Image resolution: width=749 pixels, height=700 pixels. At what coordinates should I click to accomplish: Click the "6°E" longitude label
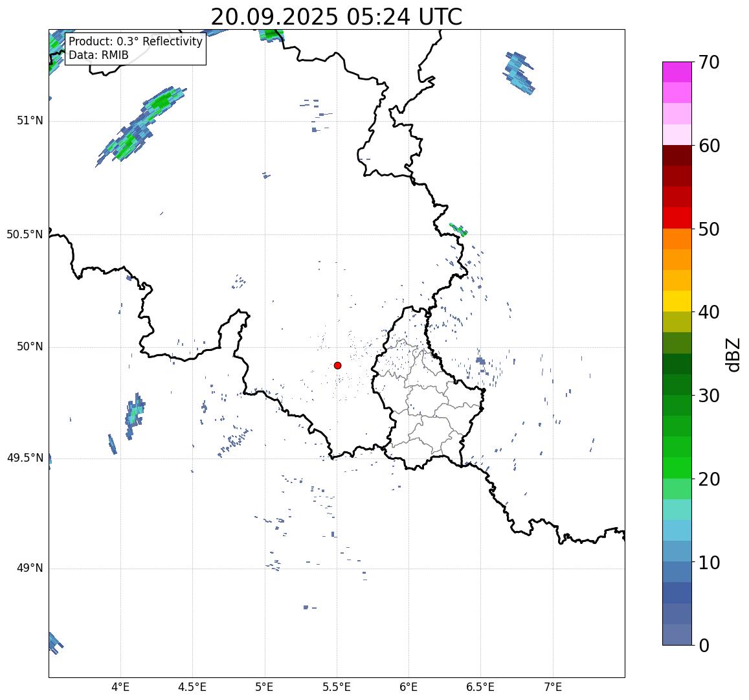coord(408,687)
